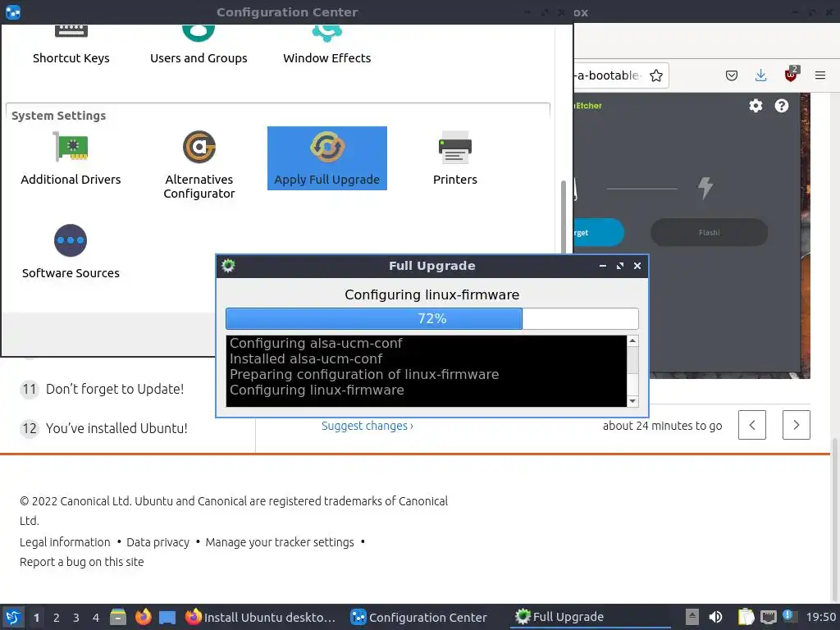Click Manage your tracker settings link
The width and height of the screenshot is (840, 630).
280,542
